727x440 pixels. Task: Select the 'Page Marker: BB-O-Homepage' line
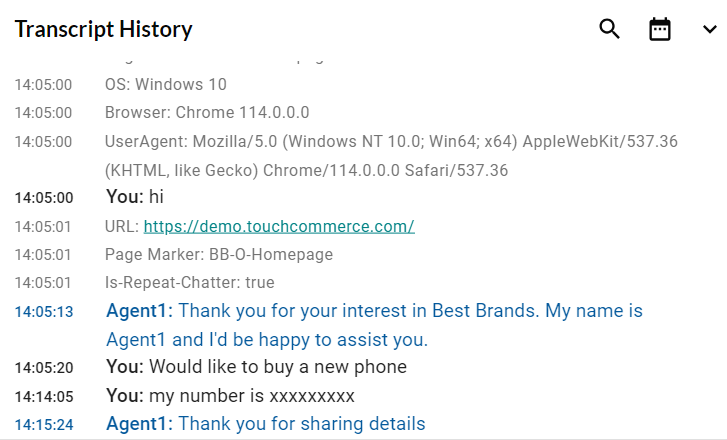(219, 254)
